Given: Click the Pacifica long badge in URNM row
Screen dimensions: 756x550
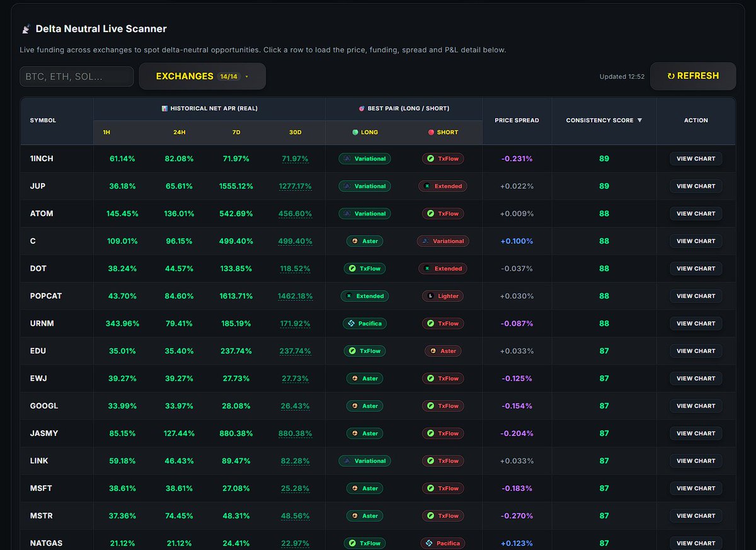Looking at the screenshot, I should (365, 323).
